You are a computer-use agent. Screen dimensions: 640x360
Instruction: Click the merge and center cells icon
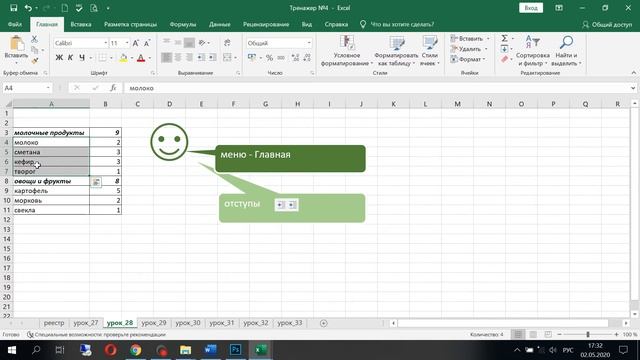227,58
